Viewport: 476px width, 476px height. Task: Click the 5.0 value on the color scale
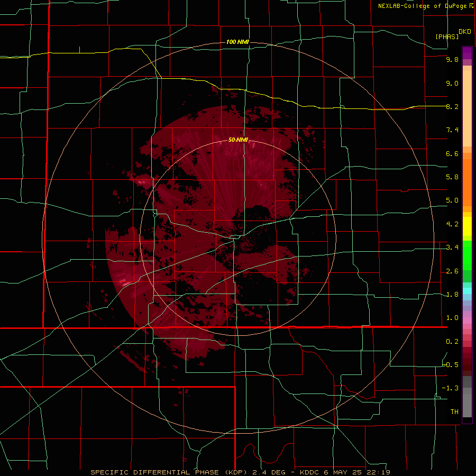[452, 200]
